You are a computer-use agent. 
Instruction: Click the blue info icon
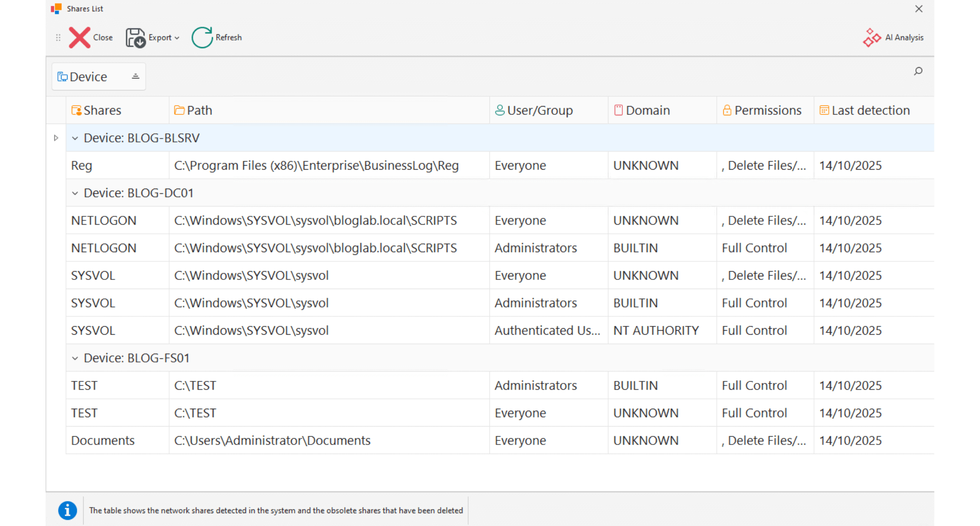click(x=67, y=510)
